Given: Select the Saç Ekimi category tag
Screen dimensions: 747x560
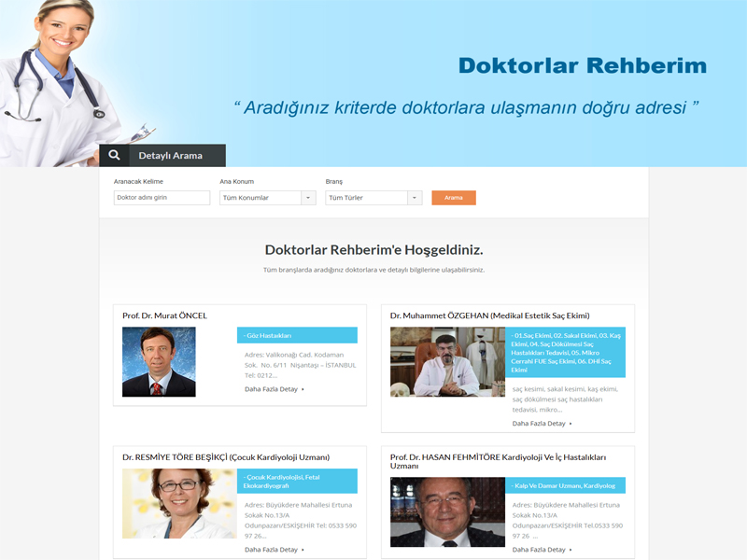Looking at the screenshot, I should [565, 352].
